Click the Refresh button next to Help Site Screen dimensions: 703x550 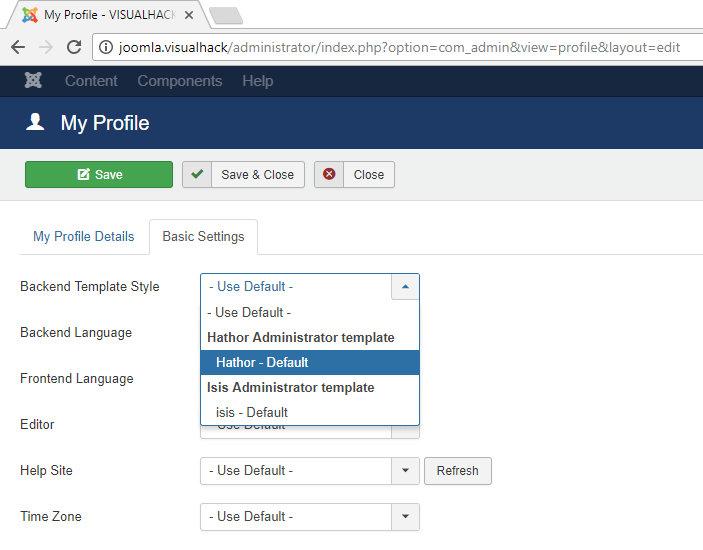(x=458, y=471)
